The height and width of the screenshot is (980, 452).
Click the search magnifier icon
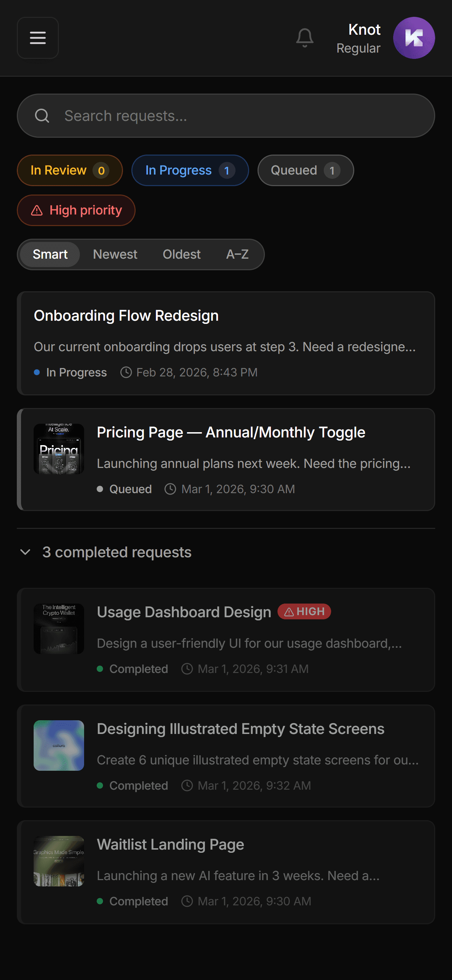click(x=42, y=116)
